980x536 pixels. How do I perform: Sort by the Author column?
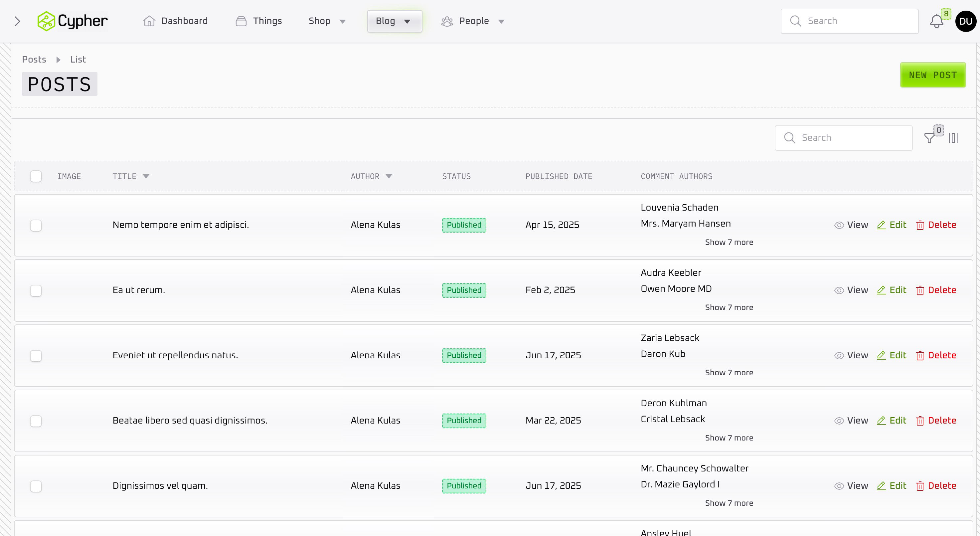click(x=371, y=177)
